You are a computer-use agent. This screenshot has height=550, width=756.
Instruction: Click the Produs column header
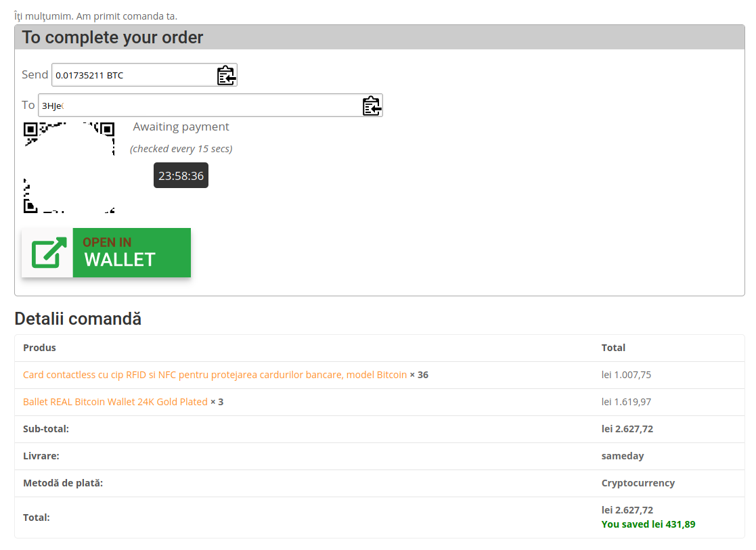[x=39, y=348]
